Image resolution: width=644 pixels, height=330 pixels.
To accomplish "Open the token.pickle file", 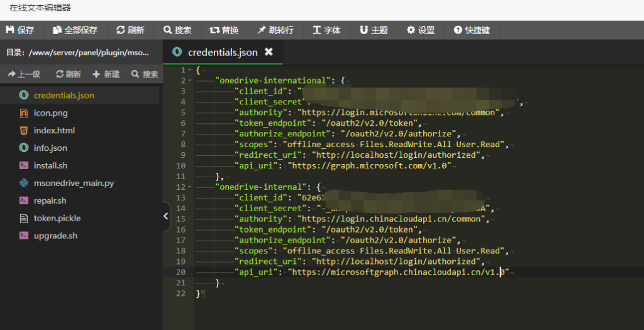I will 57,218.
